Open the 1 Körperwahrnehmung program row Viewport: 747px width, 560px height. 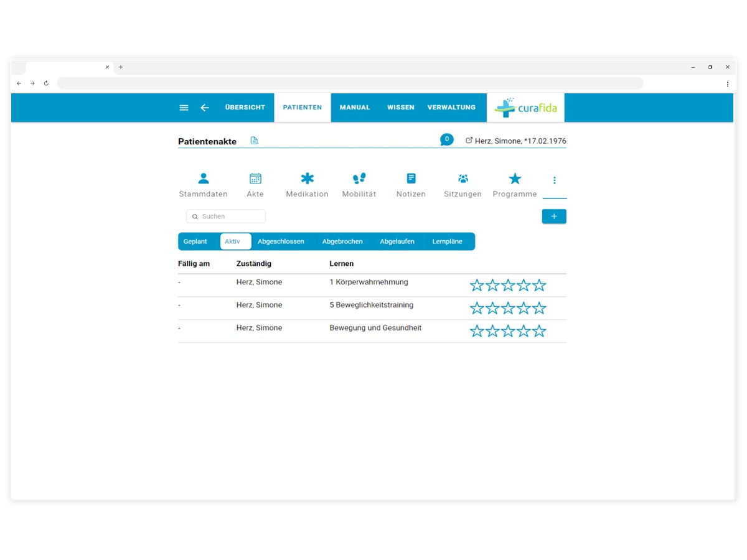pos(372,286)
